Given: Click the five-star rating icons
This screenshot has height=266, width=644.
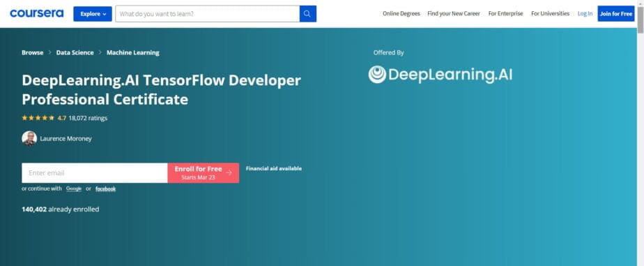Looking at the screenshot, I should pos(38,118).
